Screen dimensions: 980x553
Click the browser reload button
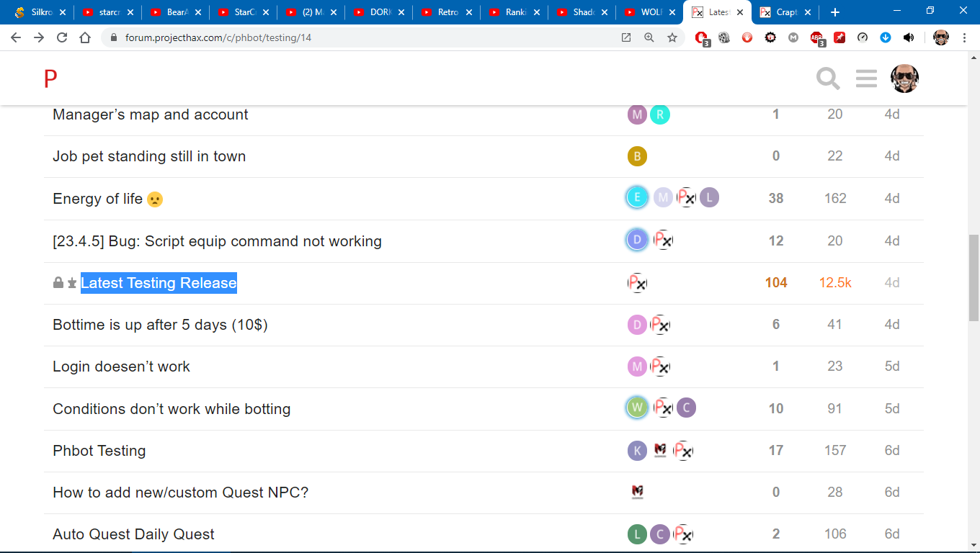pos(62,38)
